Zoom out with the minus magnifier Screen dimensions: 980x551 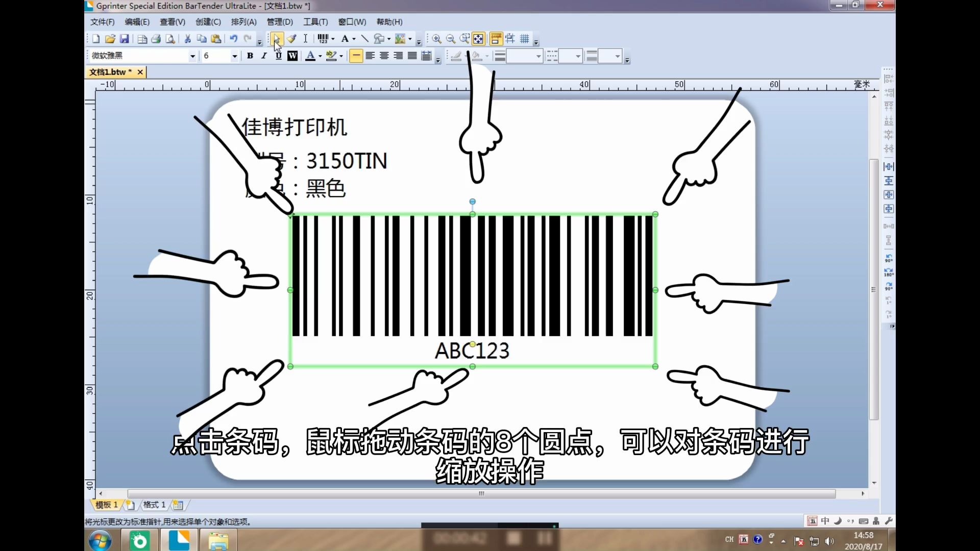coord(451,39)
